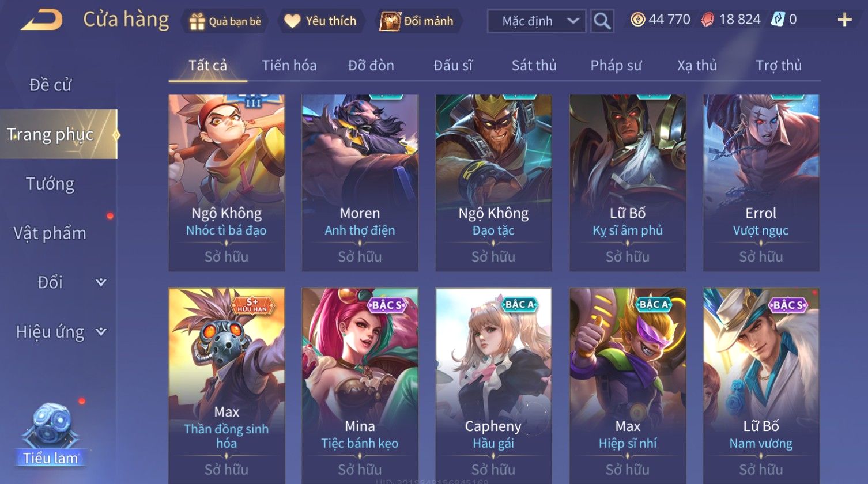Open Errol Vượt ngục skin card
Screen dimensions: 868x484
pyautogui.click(x=761, y=183)
